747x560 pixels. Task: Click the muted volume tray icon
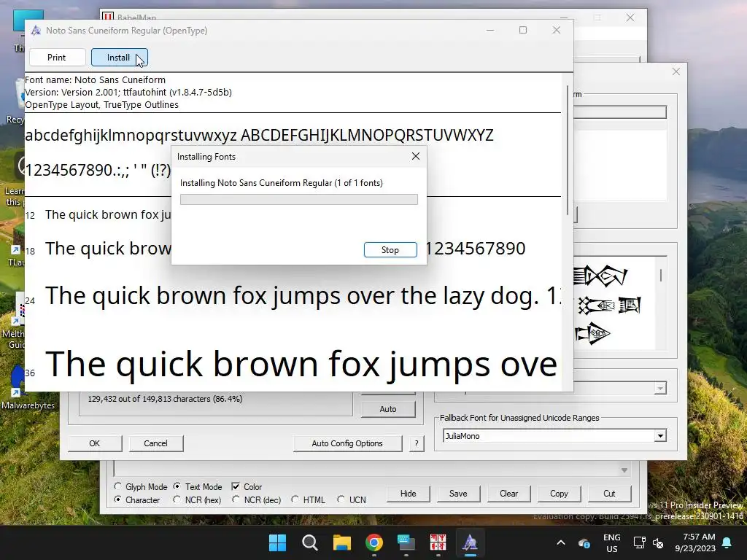tap(659, 542)
